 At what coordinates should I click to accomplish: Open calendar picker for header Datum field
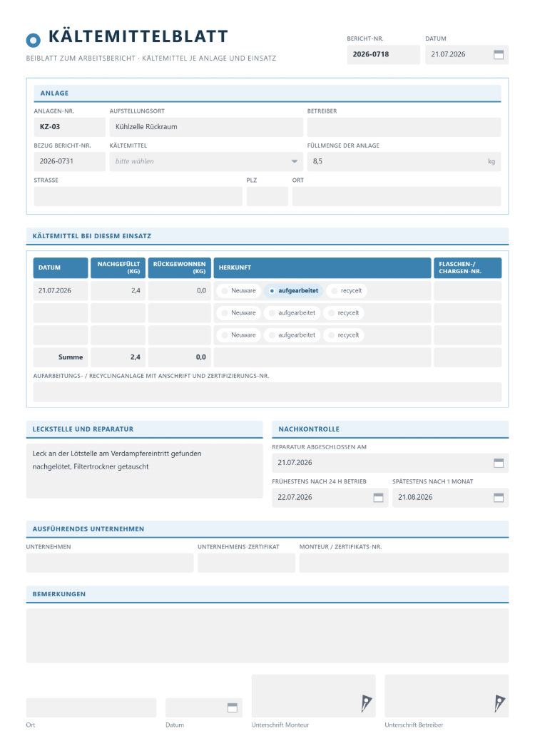(x=499, y=54)
